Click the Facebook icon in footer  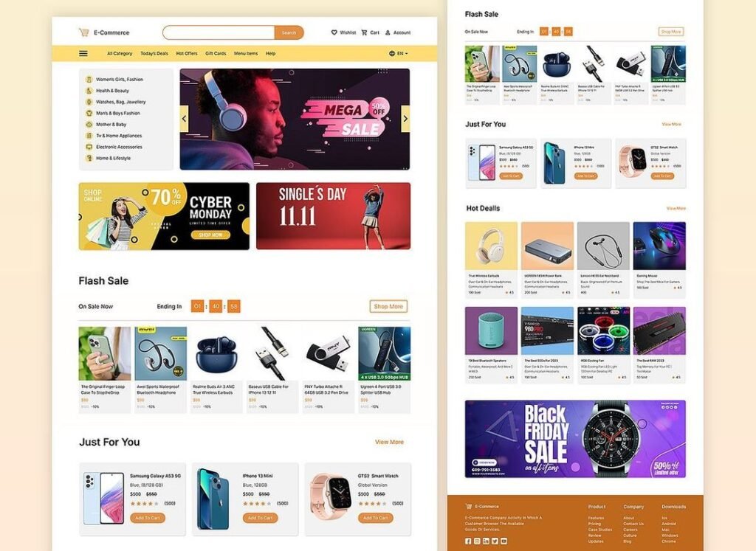pos(467,541)
